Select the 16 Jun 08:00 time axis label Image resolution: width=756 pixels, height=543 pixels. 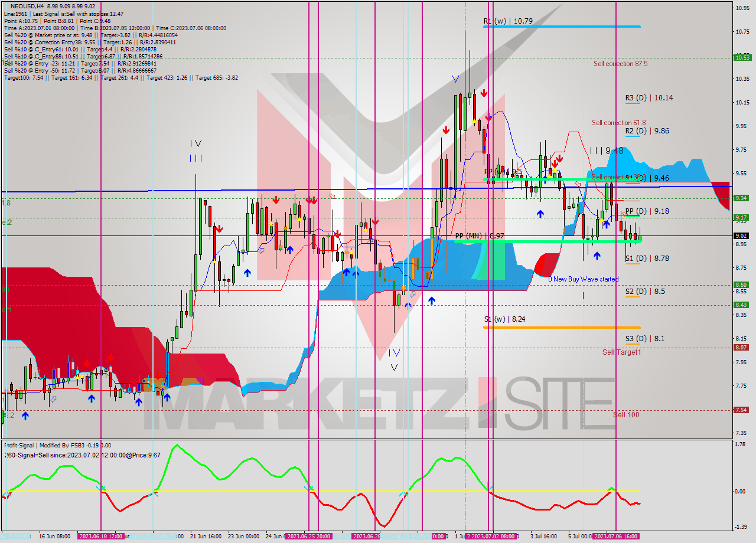tap(55, 537)
